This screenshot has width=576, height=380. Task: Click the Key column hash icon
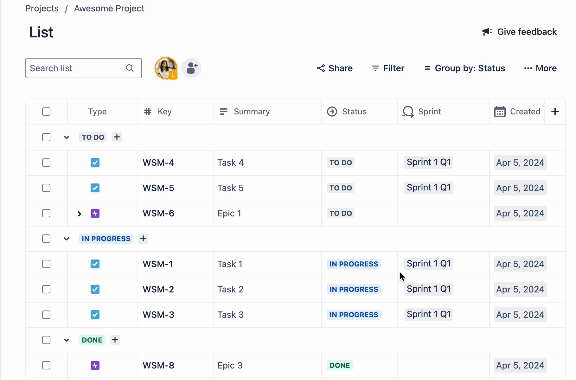click(148, 111)
